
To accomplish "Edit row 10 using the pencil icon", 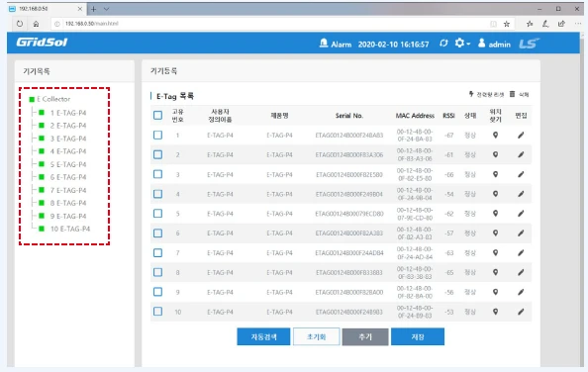I will coord(521,312).
